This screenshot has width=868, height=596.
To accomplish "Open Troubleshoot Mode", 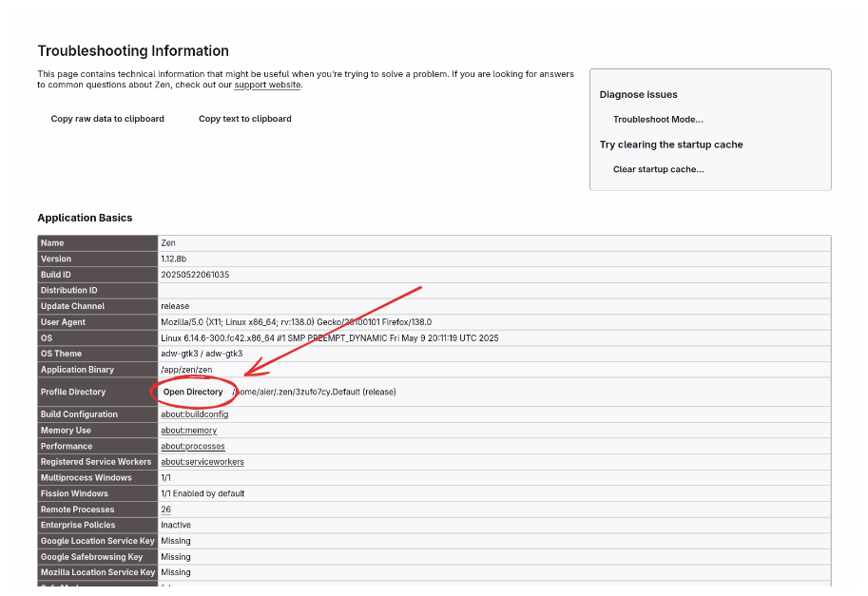I will coord(658,120).
